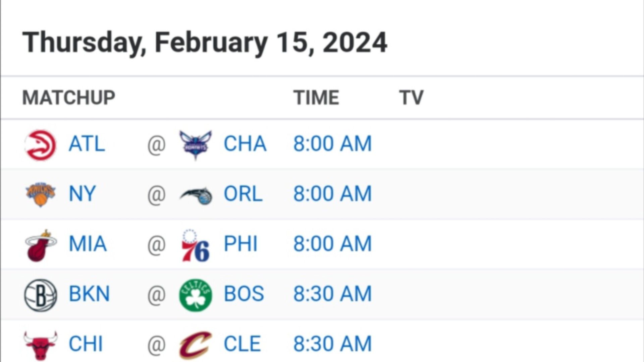Open the CLE team link
The width and height of the screenshot is (644, 362).
[242, 344]
